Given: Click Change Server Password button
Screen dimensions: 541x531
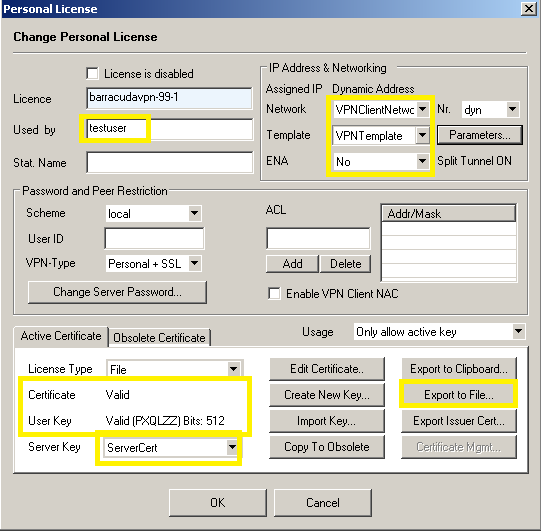Looking at the screenshot, I should (x=117, y=292).
